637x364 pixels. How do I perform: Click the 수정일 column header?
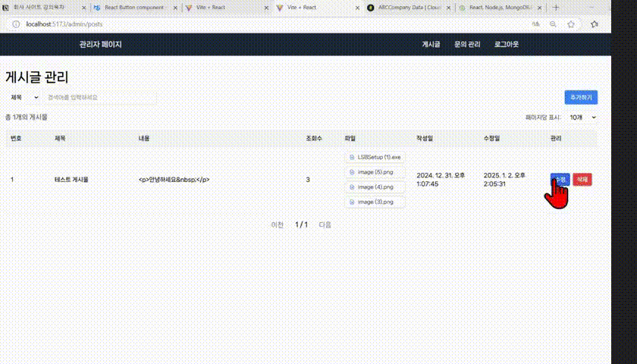[491, 139]
